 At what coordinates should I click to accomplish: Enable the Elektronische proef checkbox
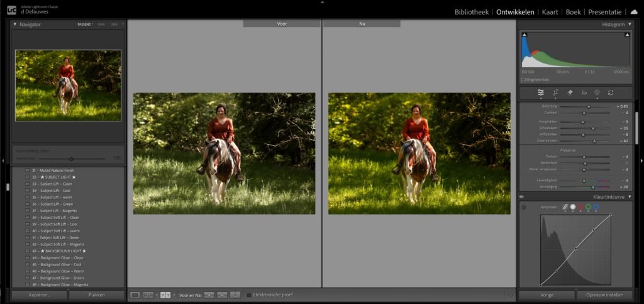point(249,295)
